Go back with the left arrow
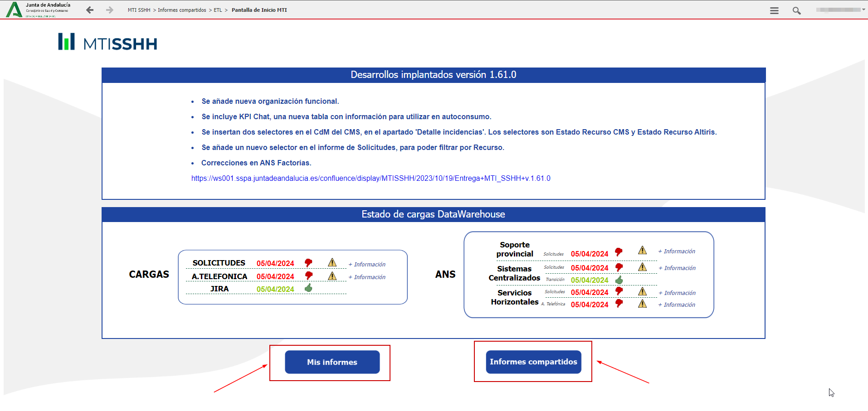 click(x=90, y=10)
